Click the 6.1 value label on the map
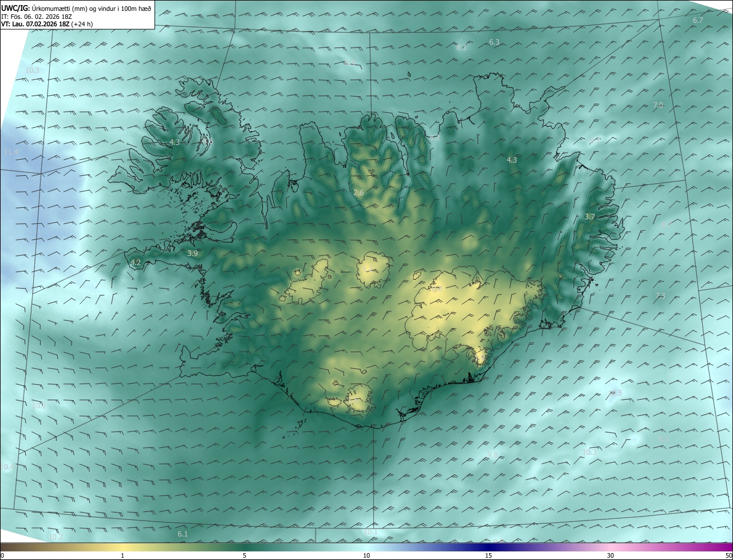733x560 pixels. point(183,534)
